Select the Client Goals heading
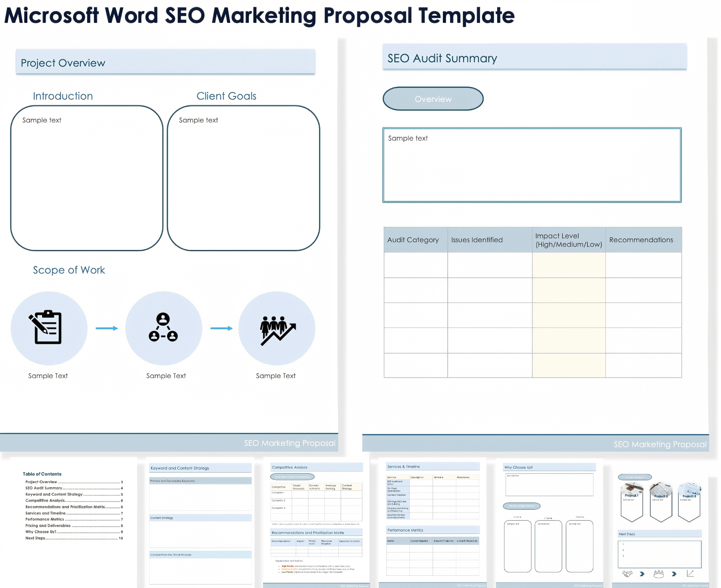This screenshot has height=588, width=721. pos(226,96)
